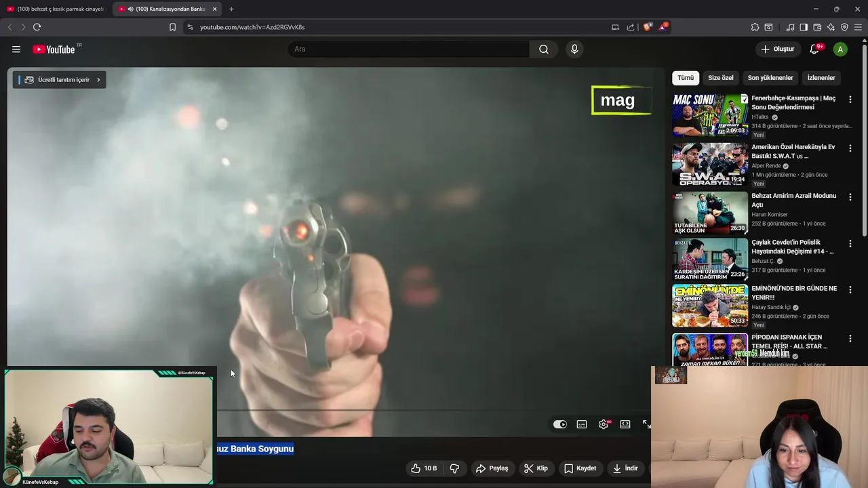This screenshot has width=868, height=488.
Task: Open the Harun Komiser channel link
Action: click(770, 215)
